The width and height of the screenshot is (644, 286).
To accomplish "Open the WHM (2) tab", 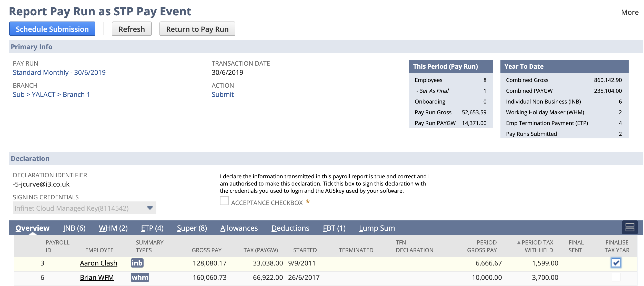I will (x=113, y=228).
